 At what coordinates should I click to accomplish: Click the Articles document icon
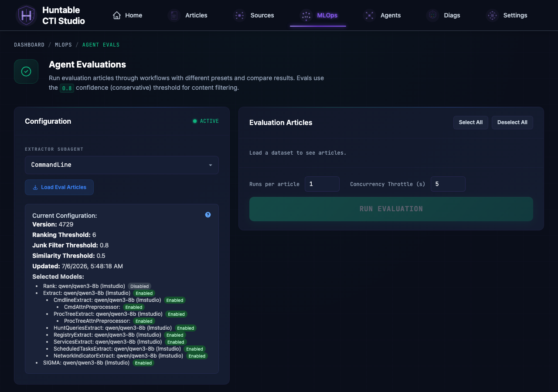click(x=174, y=15)
